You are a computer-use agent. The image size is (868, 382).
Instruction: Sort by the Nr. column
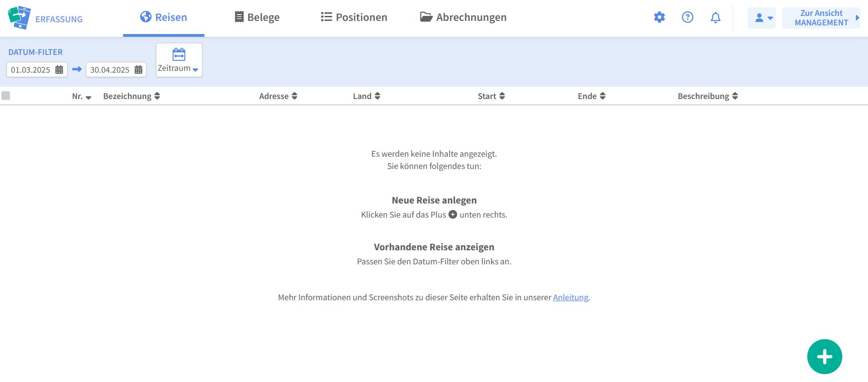tap(82, 96)
